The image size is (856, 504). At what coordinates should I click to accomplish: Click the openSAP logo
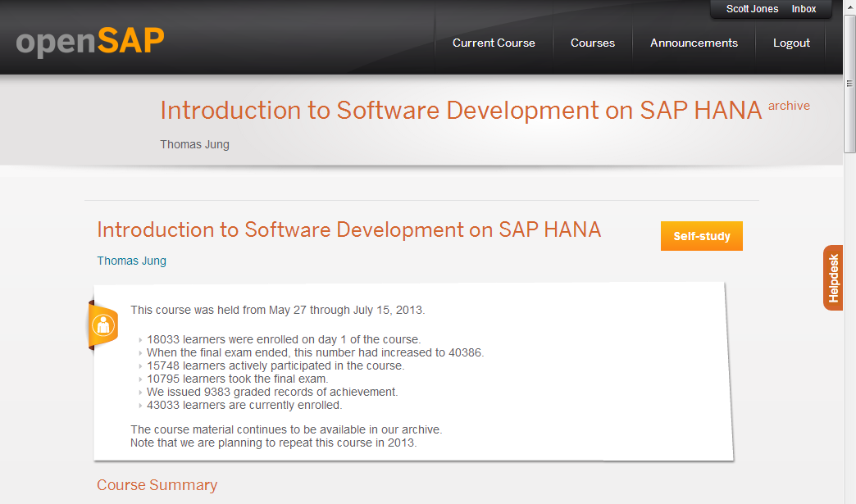point(90,42)
